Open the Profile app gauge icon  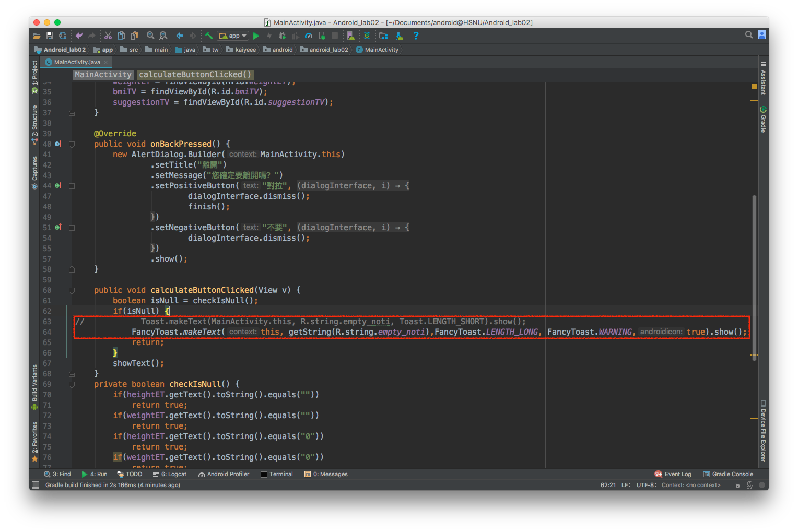coord(309,36)
